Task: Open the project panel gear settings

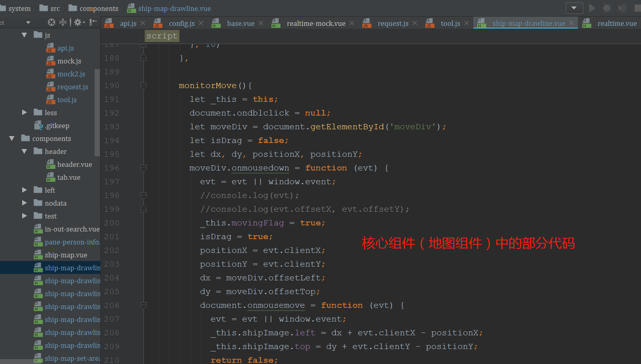Action: click(78, 22)
